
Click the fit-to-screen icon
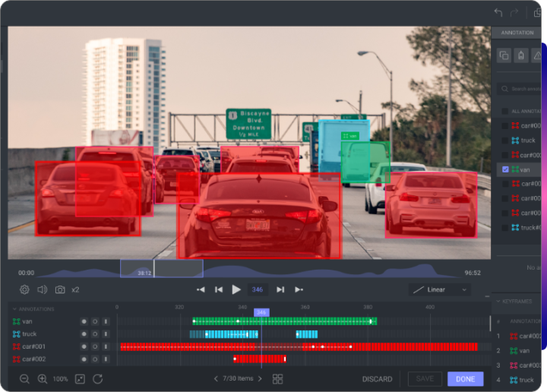pyautogui.click(x=80, y=379)
